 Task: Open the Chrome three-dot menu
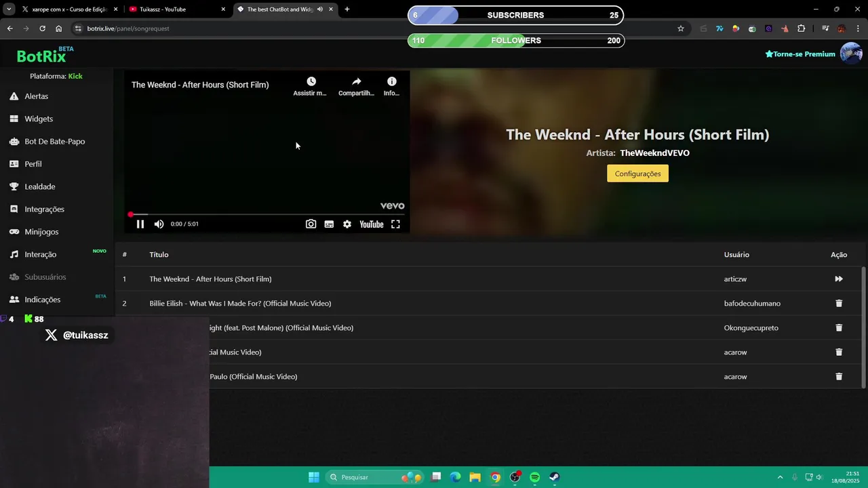(858, 28)
